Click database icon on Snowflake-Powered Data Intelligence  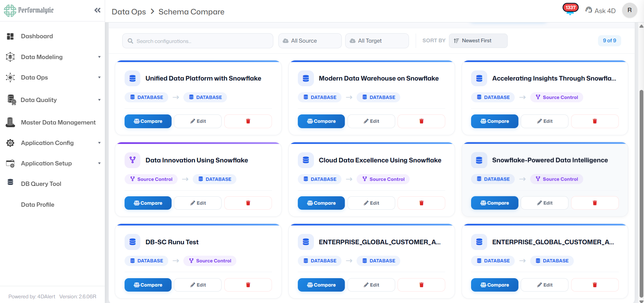click(479, 160)
